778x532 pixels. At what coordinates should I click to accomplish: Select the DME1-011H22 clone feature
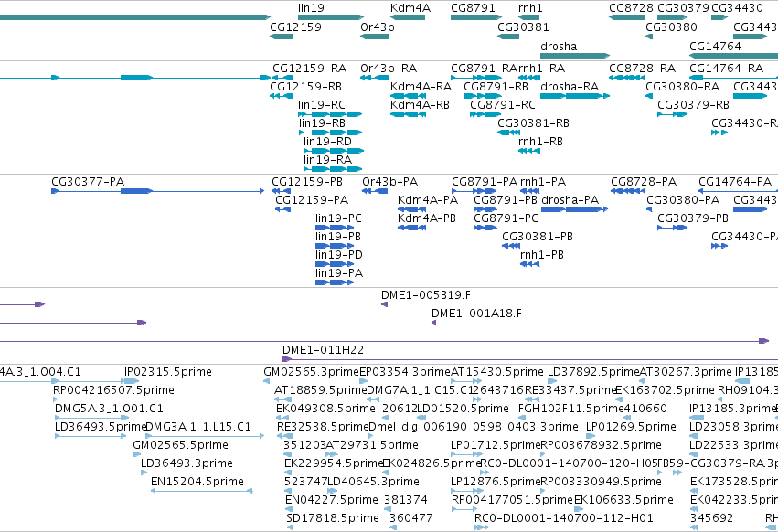(530, 359)
